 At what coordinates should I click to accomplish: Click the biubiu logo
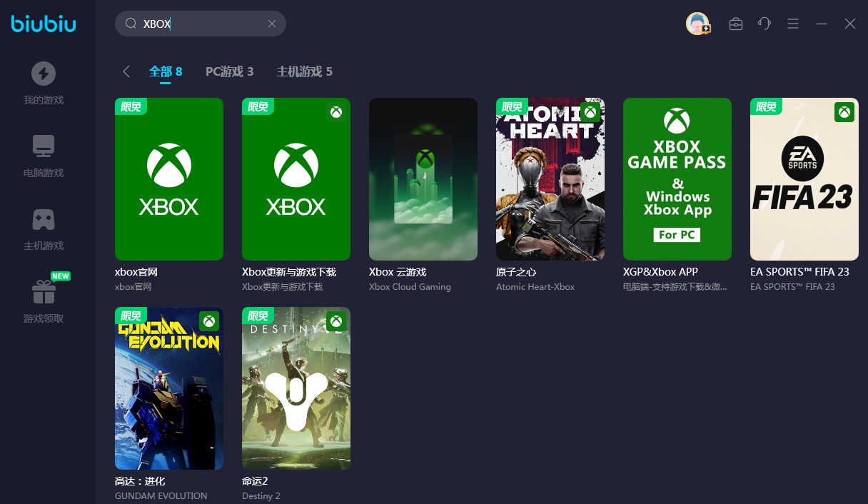click(x=44, y=24)
